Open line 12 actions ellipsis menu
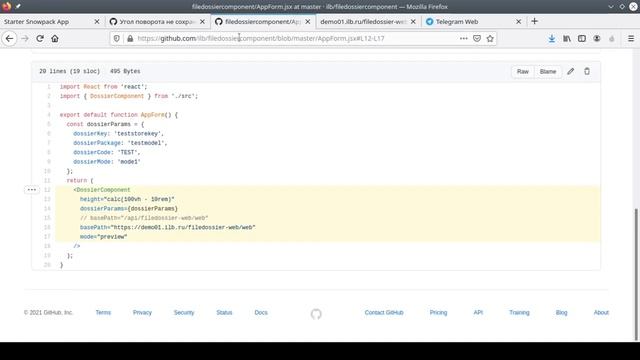This screenshot has height=360, width=640. tap(31, 190)
